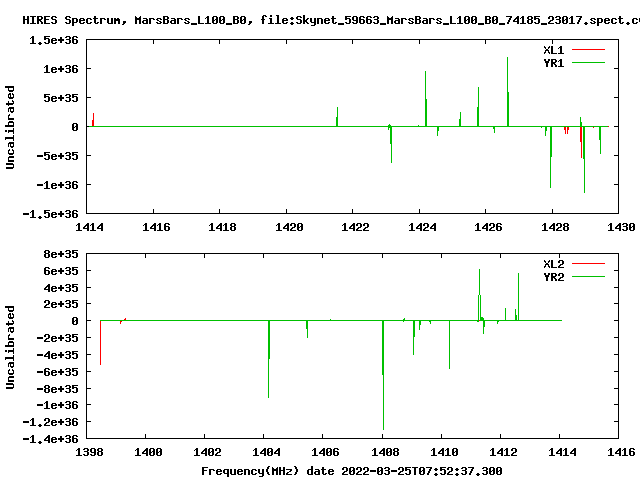Click the 5e+35 y-axis label in top plot

click(x=60, y=98)
